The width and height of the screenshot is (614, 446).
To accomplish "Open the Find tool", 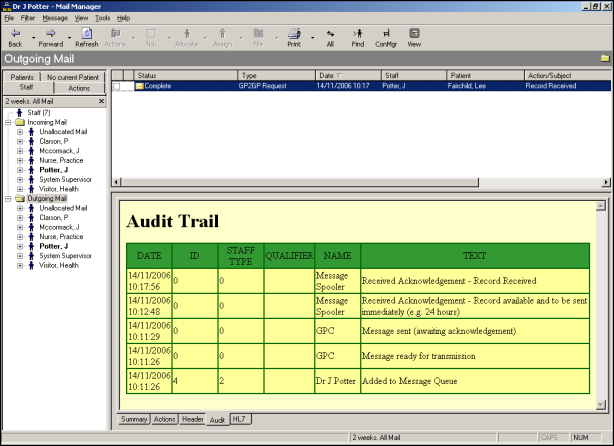I will (357, 34).
